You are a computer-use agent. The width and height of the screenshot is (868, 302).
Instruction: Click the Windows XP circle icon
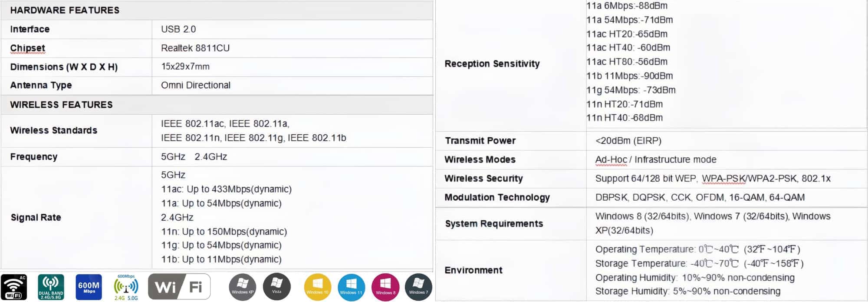point(242,287)
